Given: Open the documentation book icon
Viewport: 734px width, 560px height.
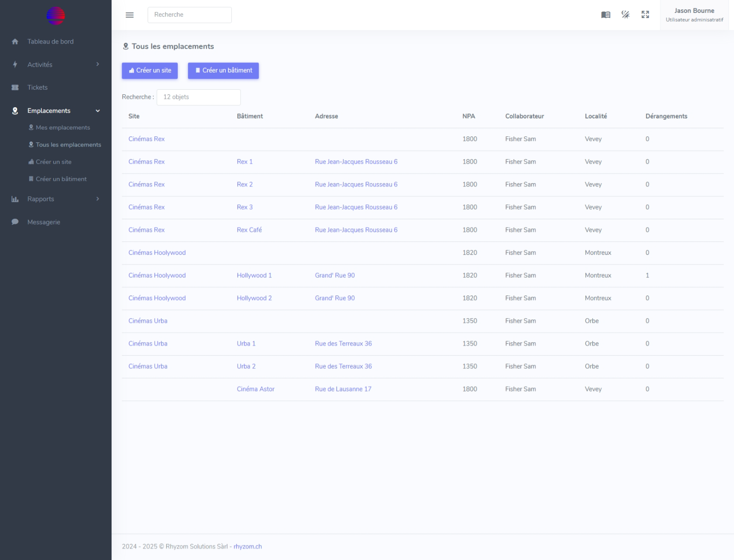Looking at the screenshot, I should [x=605, y=15].
